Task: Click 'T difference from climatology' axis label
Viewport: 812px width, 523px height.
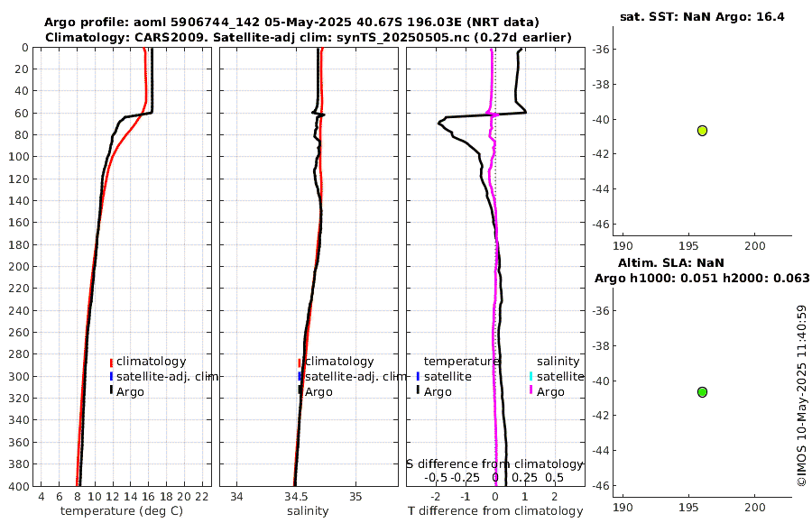Action: pos(495,511)
